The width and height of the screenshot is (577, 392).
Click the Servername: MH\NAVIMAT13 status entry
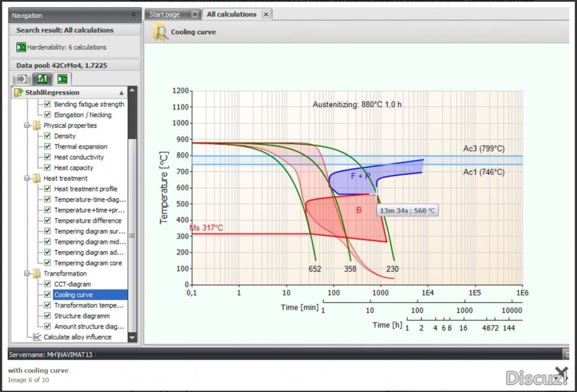click(51, 354)
